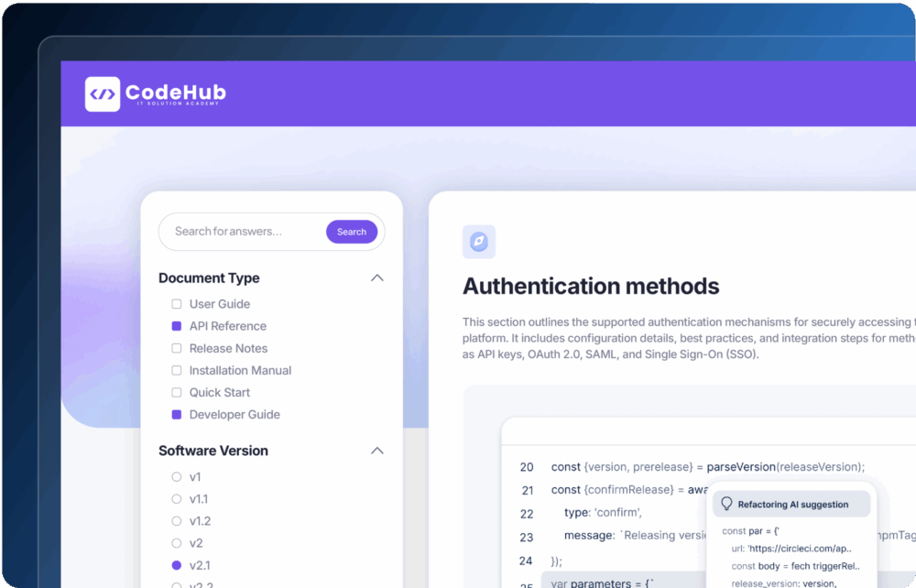916x588 pixels.
Task: Click the compass icon above Authentication methods
Action: point(479,241)
